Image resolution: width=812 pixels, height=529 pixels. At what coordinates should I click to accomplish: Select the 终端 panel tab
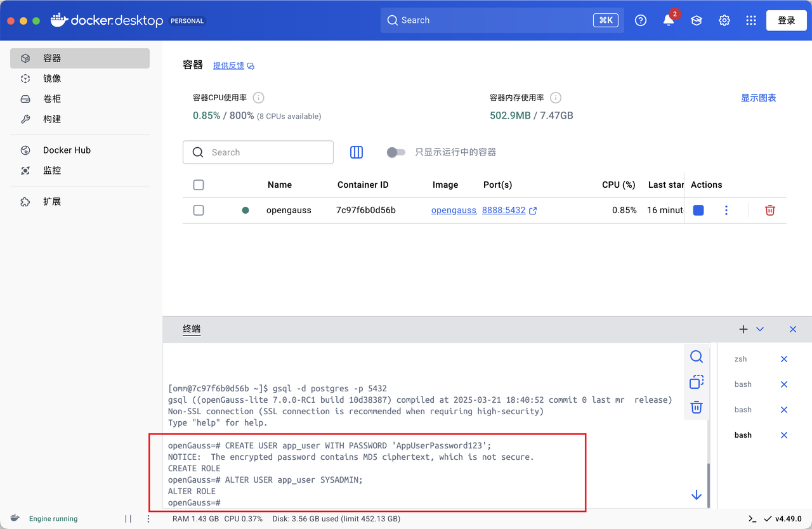pos(191,329)
